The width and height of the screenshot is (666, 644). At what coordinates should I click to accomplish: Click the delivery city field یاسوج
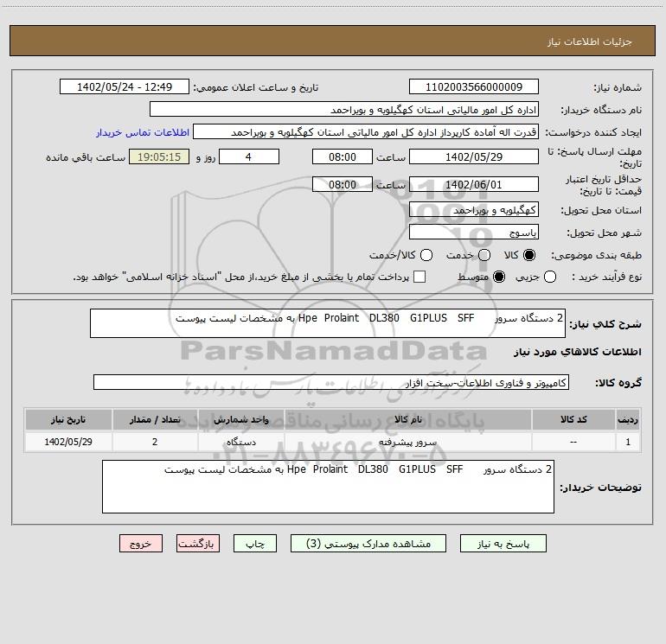(x=474, y=232)
